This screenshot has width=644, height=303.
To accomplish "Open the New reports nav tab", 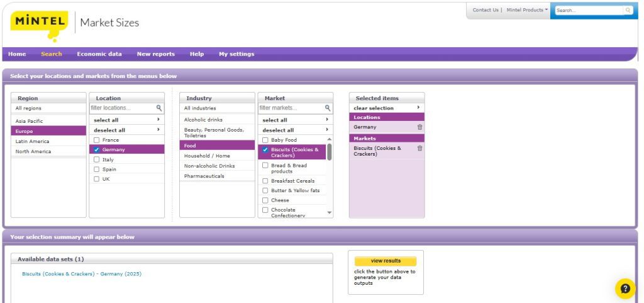I will 156,54.
